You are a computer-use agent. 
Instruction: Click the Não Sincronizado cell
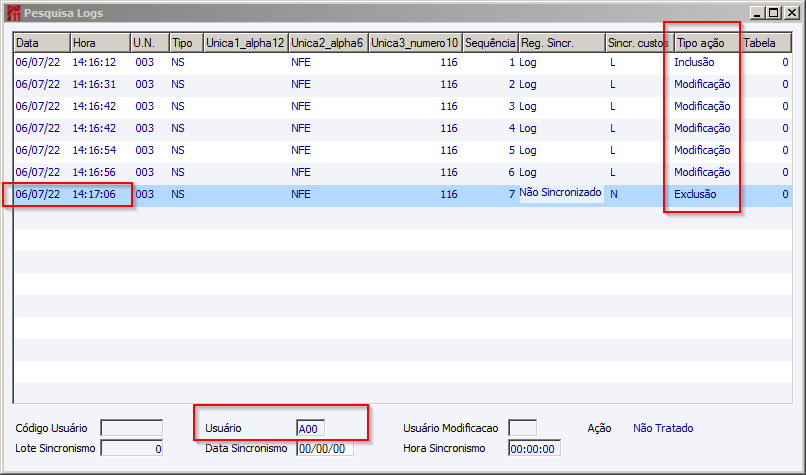[x=560, y=193]
